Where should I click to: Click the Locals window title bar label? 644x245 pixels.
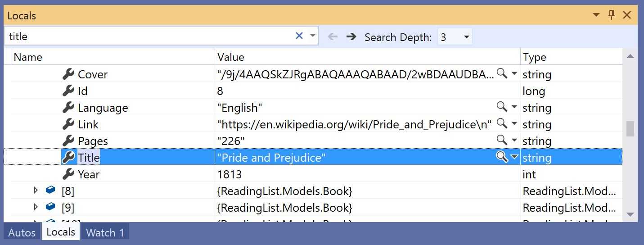22,15
